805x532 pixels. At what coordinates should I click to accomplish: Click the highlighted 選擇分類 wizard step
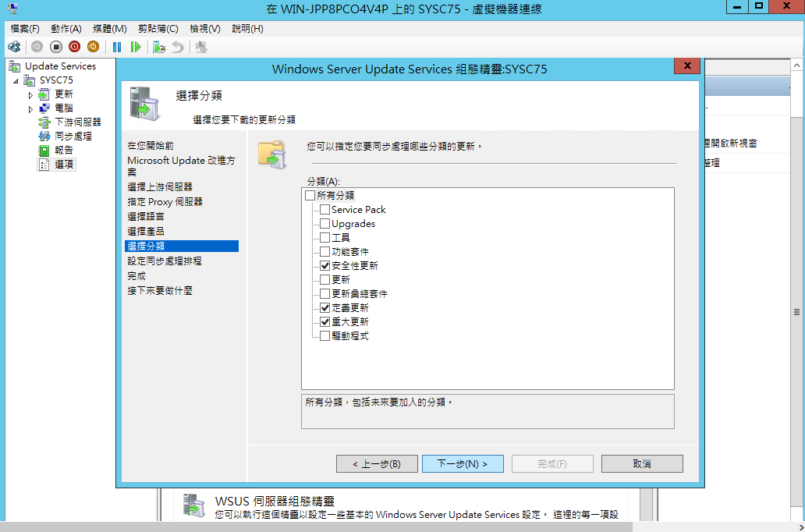(182, 246)
